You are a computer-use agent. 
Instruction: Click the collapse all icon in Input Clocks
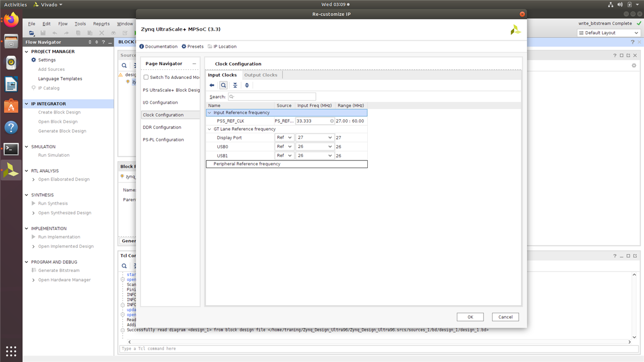[235, 85]
